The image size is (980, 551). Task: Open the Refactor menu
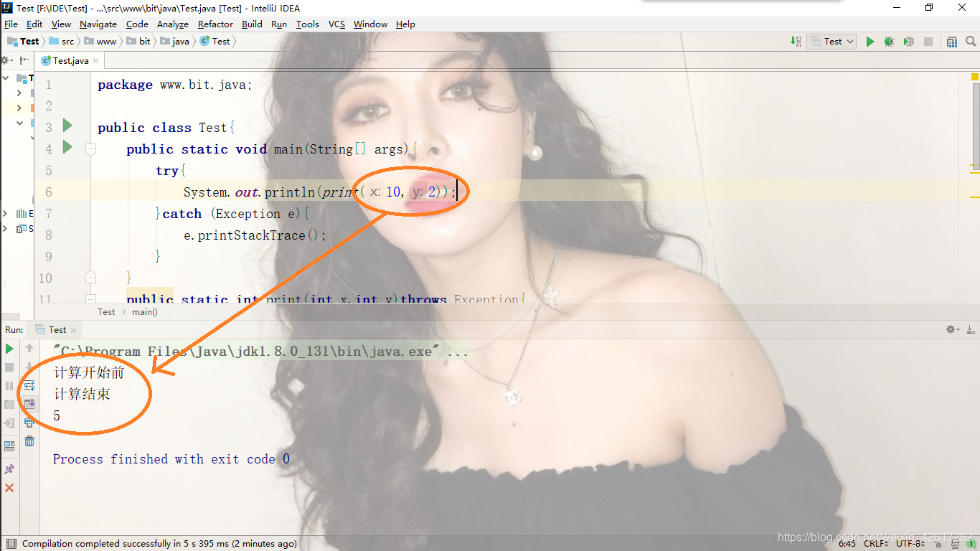point(215,24)
